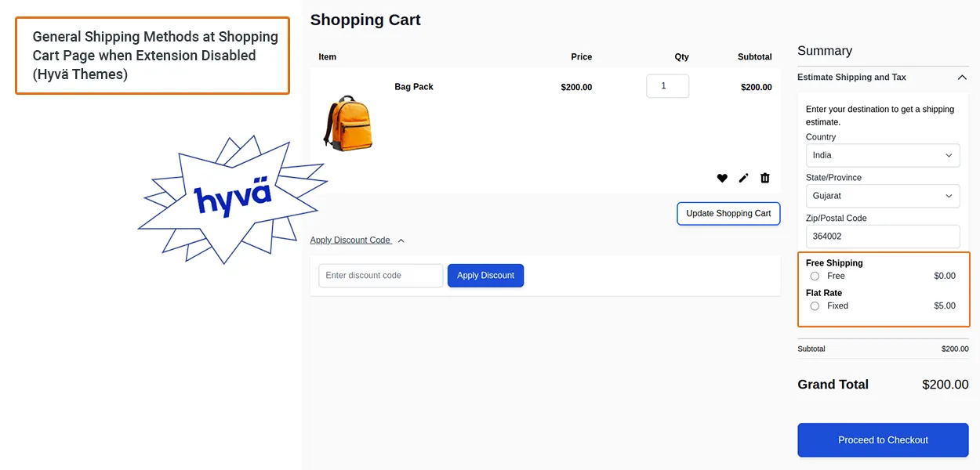980x470 pixels.
Task: Click the pencil edit item icon
Action: pyautogui.click(x=743, y=179)
